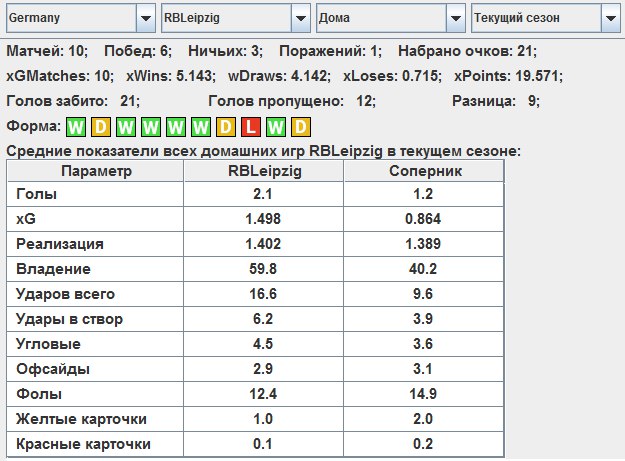This screenshot has height=461, width=625.
Task: Click opponent corners value 3.6
Action: point(423,344)
